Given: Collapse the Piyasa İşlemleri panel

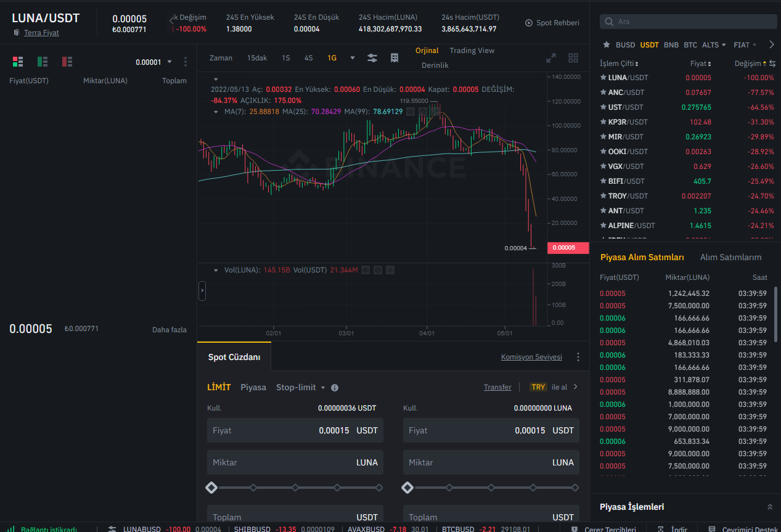Looking at the screenshot, I should coord(769,507).
